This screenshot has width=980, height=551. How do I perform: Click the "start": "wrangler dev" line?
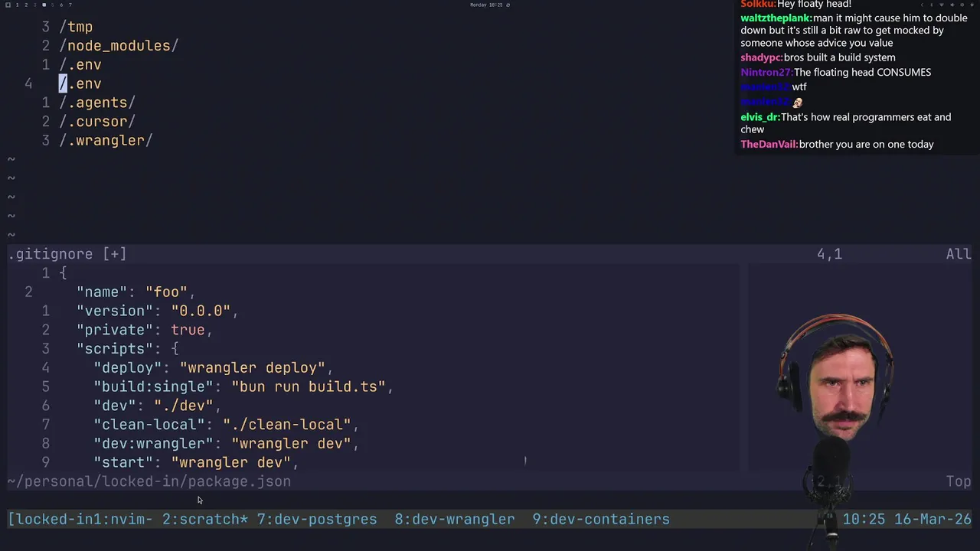pos(196,462)
